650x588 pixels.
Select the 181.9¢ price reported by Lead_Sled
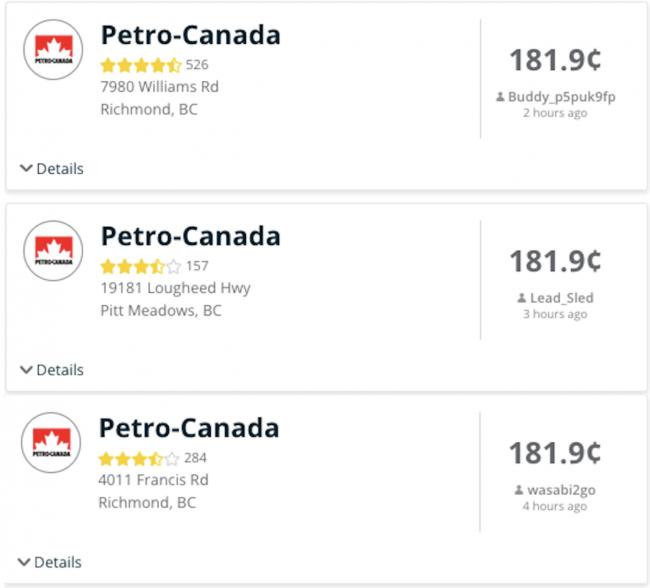555,261
